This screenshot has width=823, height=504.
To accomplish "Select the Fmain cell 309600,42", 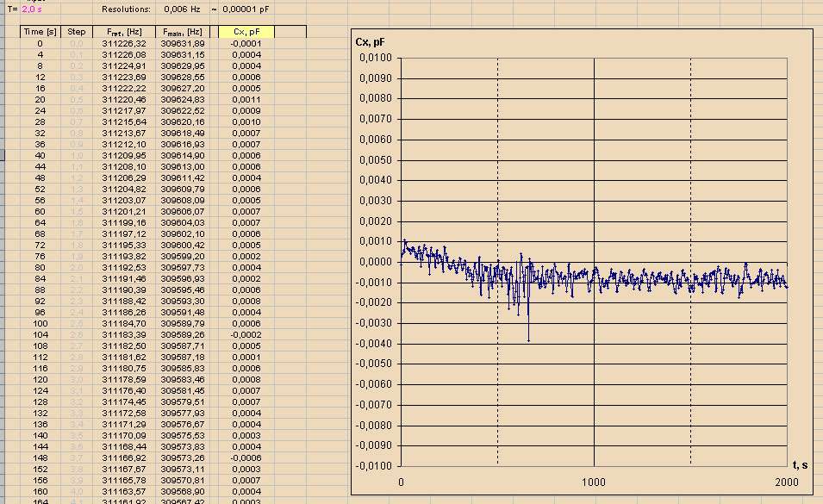I will coord(182,245).
